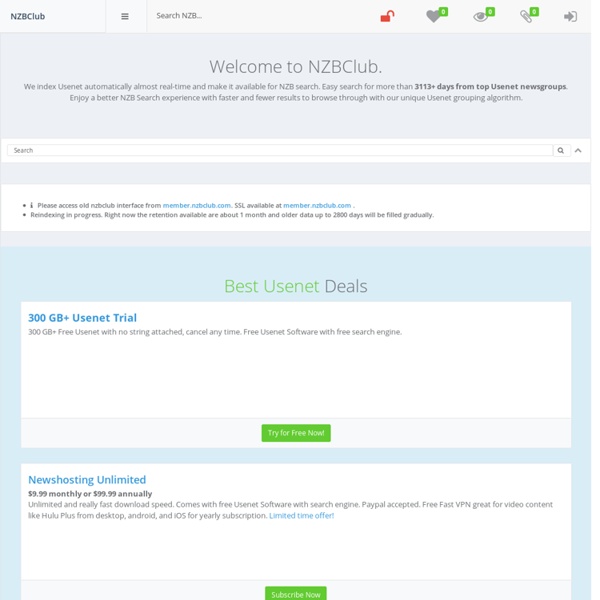Screen dimensions: 600x600
Task: Click '3113+ days from top Usenet newsgroups' text
Action: click(x=490, y=86)
